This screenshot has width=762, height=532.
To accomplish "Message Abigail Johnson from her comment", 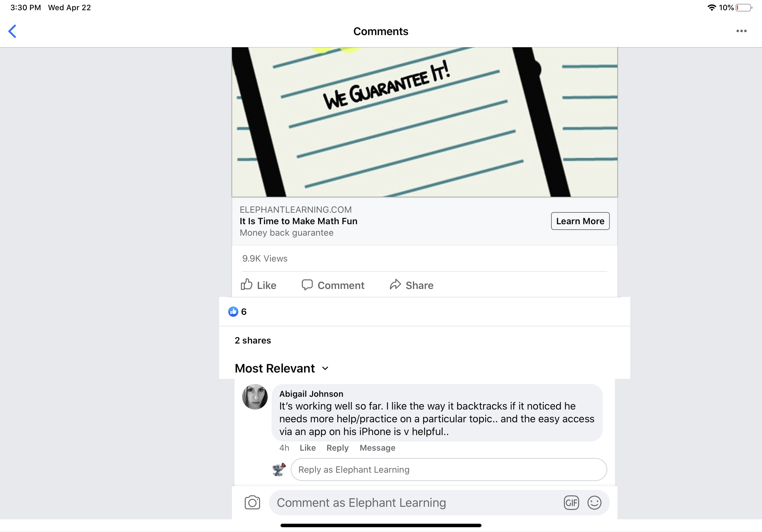I will coord(377,448).
